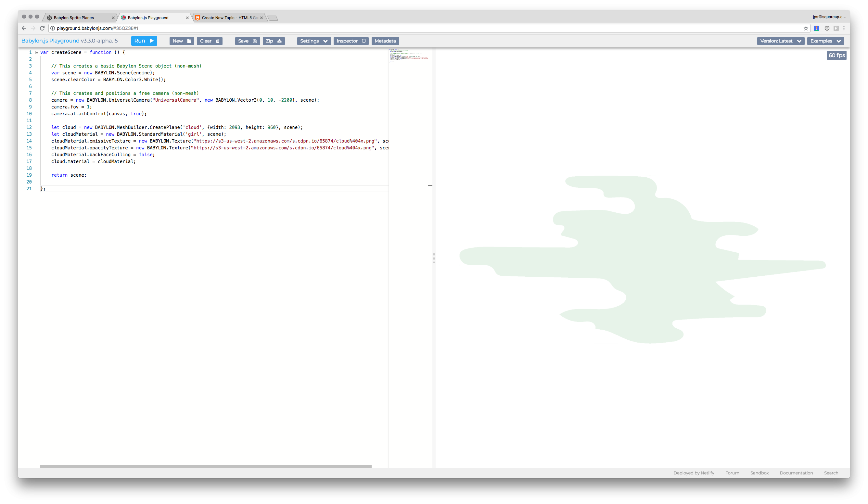Go forward in browser history

[x=33, y=28]
